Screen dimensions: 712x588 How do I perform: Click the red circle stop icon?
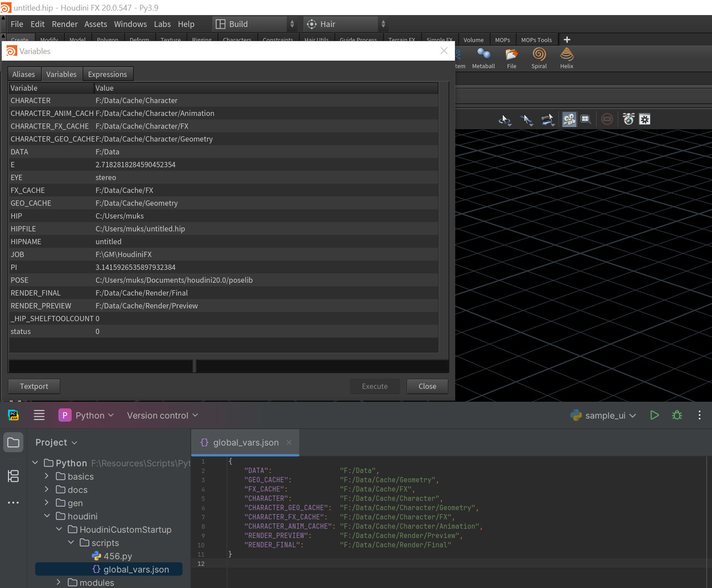pos(607,119)
